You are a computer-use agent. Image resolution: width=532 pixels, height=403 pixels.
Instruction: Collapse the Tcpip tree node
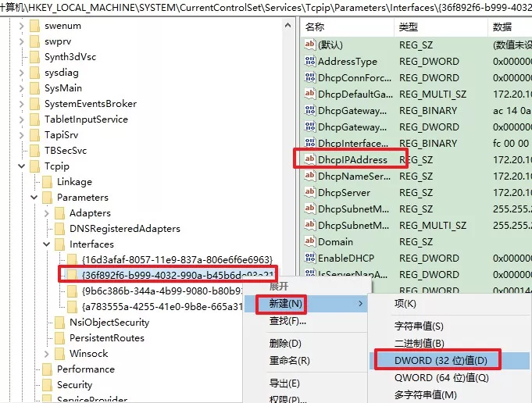pos(21,166)
